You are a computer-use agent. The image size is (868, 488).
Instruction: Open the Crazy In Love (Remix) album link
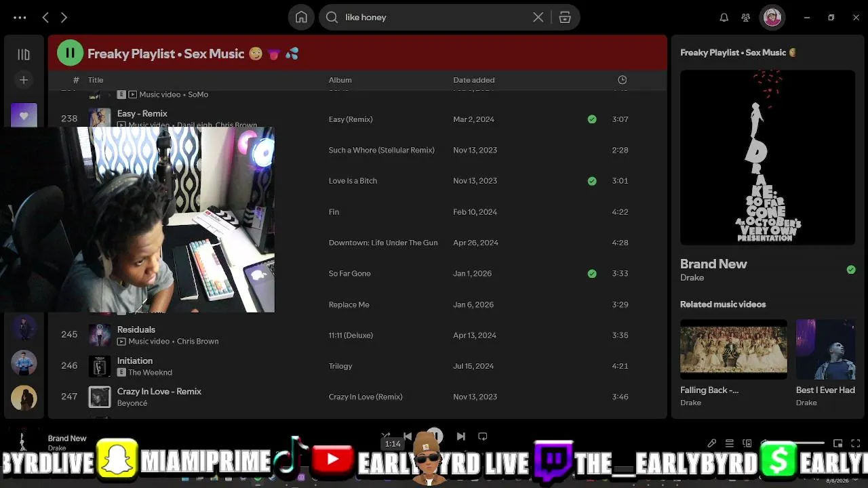click(x=366, y=397)
